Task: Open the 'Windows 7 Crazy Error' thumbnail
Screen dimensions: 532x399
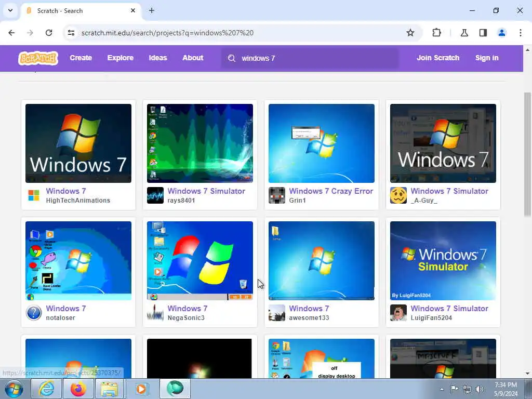Action: [x=321, y=143]
